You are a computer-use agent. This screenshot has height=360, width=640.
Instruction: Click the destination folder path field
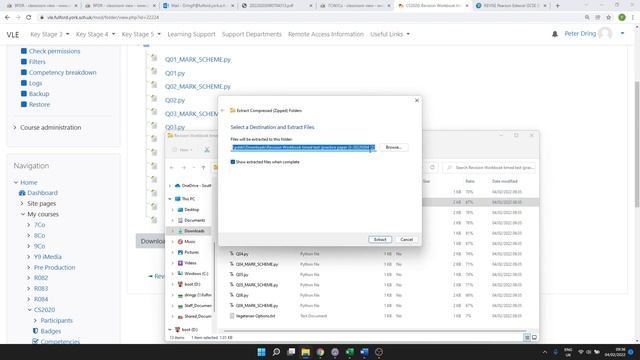point(303,147)
